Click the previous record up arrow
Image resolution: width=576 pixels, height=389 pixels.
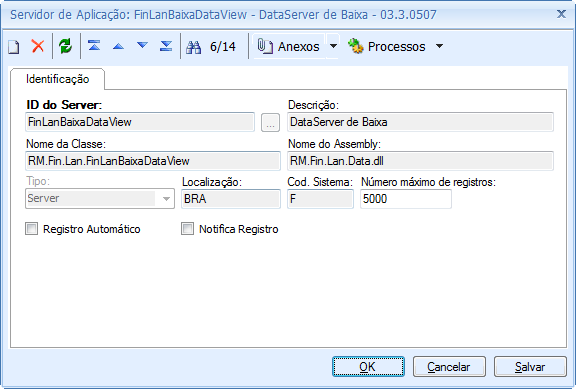point(118,46)
